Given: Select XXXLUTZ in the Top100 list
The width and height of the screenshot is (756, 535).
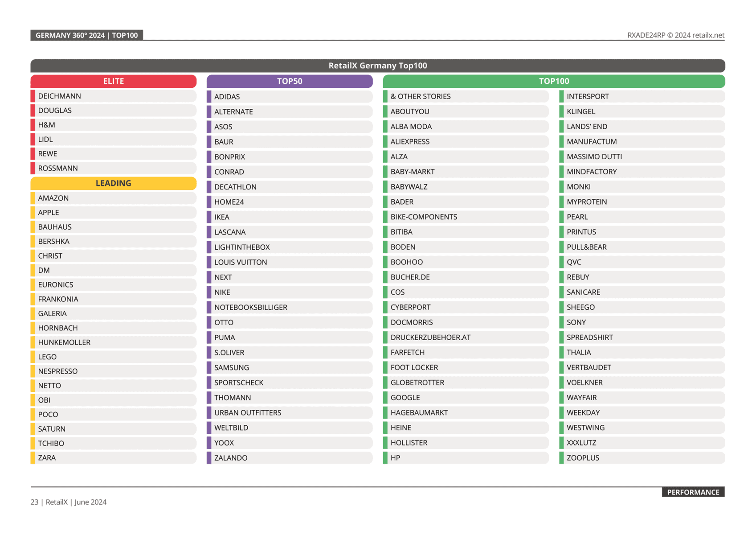Looking at the screenshot, I should (642, 443).
